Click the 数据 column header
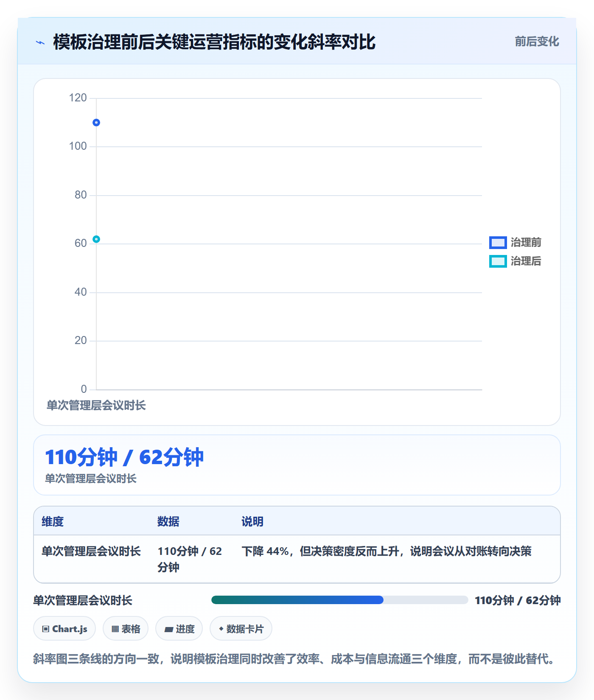 pyautogui.click(x=168, y=521)
